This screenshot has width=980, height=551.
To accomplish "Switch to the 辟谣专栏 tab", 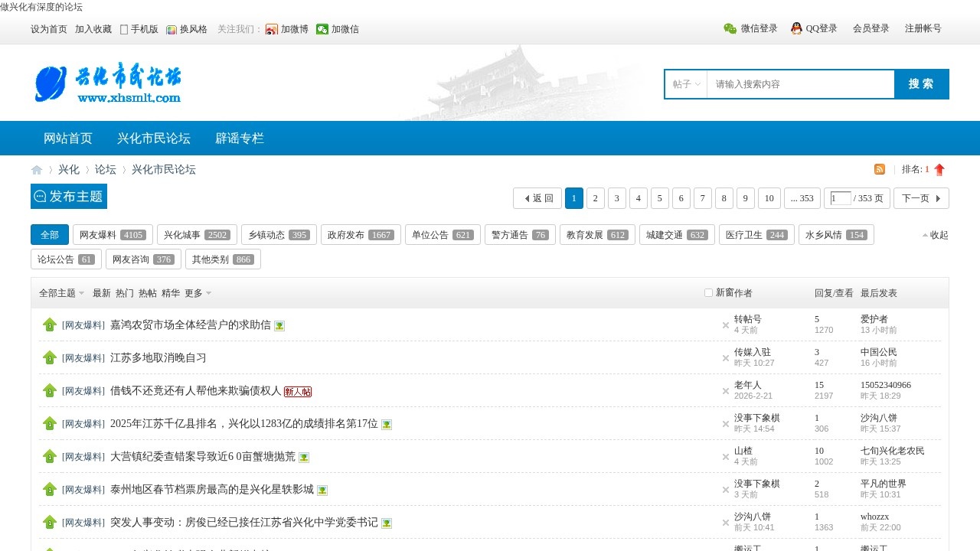I will pyautogui.click(x=240, y=138).
